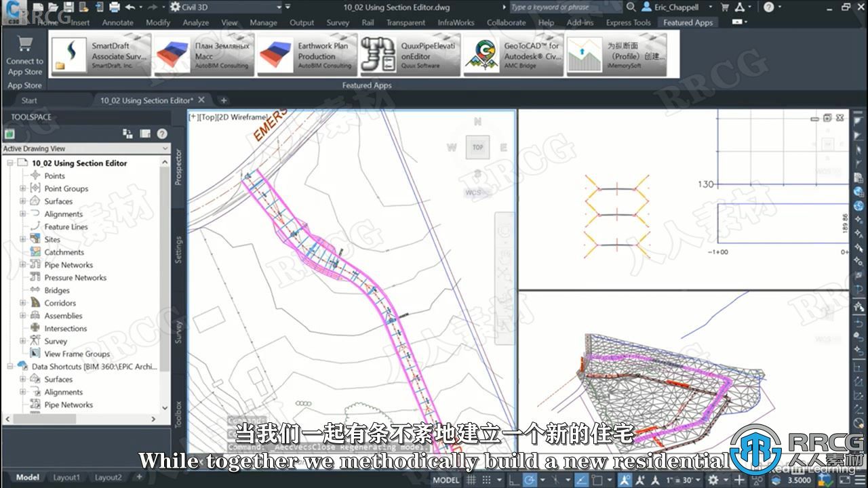Click the new drawing tab plus icon
The height and width of the screenshot is (488, 868).
(x=224, y=100)
